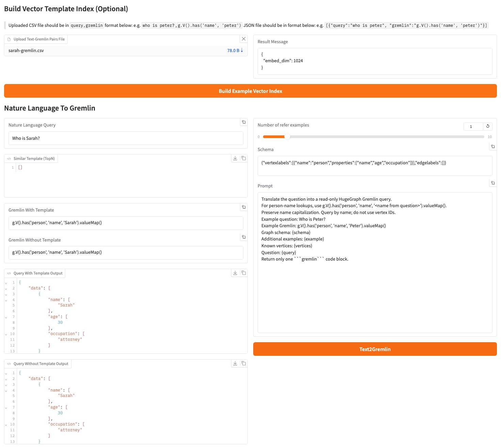Viewport: 501px width, 448px height.
Task: Click the Number of refer examples slider handle
Action: (x=287, y=137)
